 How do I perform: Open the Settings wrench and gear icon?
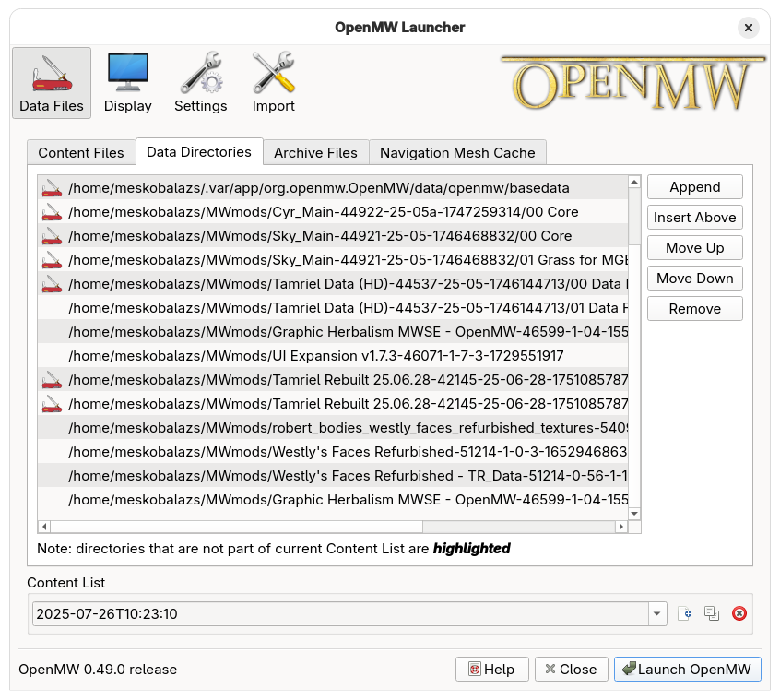(x=200, y=83)
